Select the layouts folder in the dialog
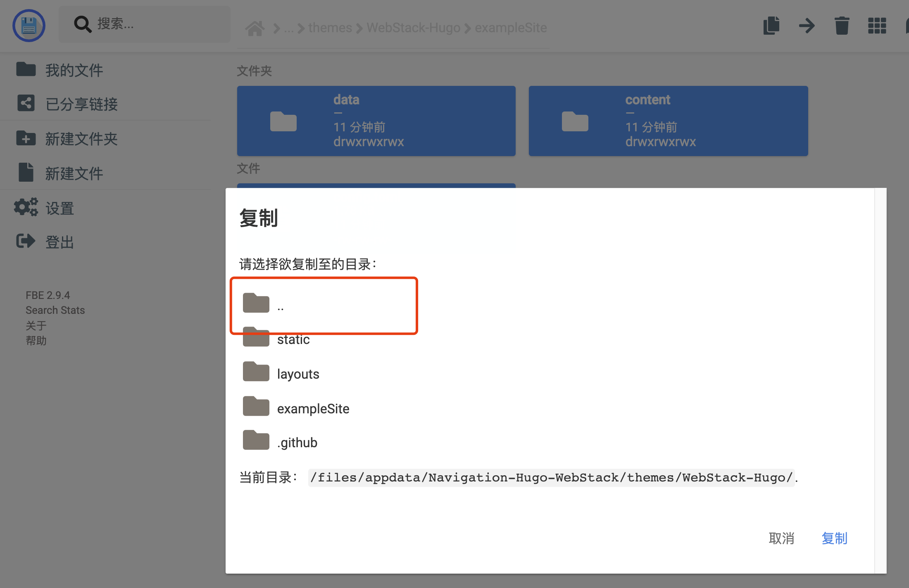 pyautogui.click(x=298, y=373)
